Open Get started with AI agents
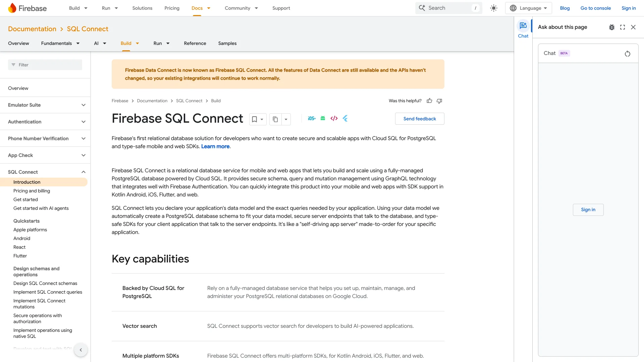Viewport: 644px width, 362px height. point(41,208)
